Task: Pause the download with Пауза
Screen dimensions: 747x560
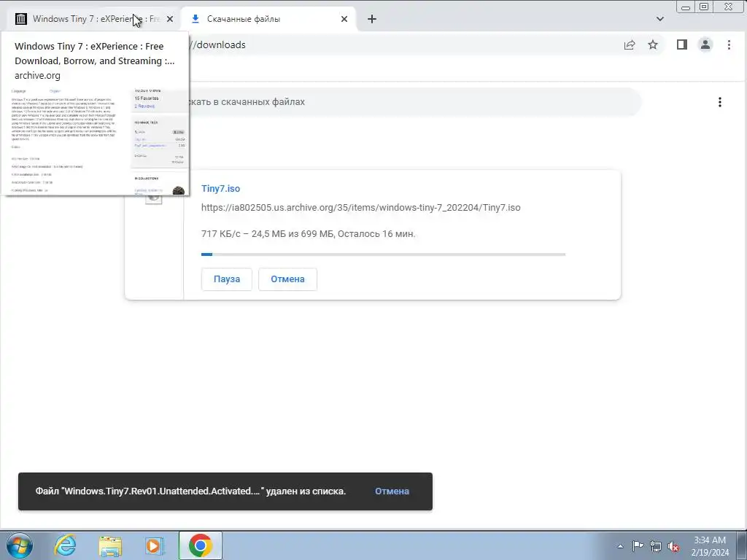Action: coord(227,279)
